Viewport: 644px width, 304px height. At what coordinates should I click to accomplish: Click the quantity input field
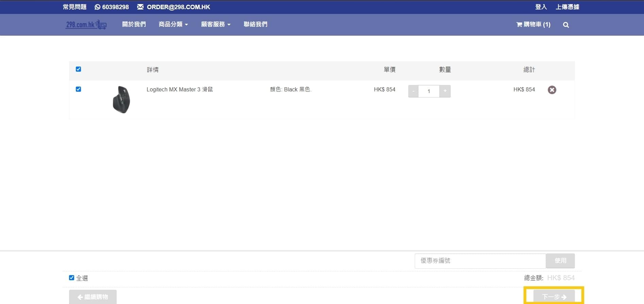point(429,91)
